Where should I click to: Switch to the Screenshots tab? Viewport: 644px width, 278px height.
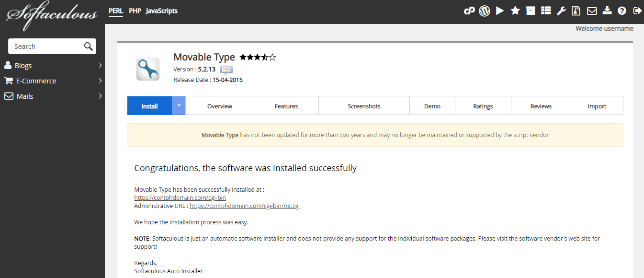pyautogui.click(x=364, y=105)
